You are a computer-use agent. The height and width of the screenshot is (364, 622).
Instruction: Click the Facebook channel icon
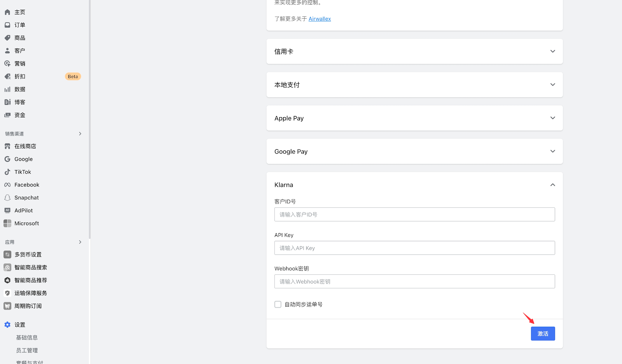(7, 185)
